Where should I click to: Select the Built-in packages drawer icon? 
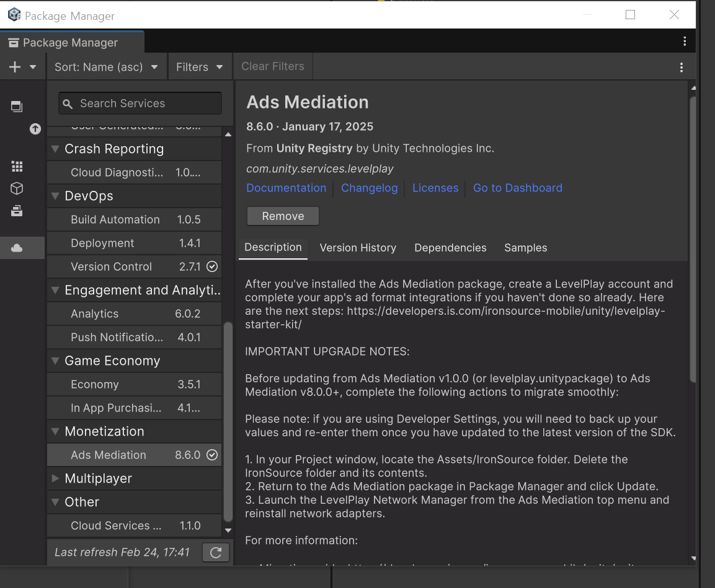(x=17, y=211)
